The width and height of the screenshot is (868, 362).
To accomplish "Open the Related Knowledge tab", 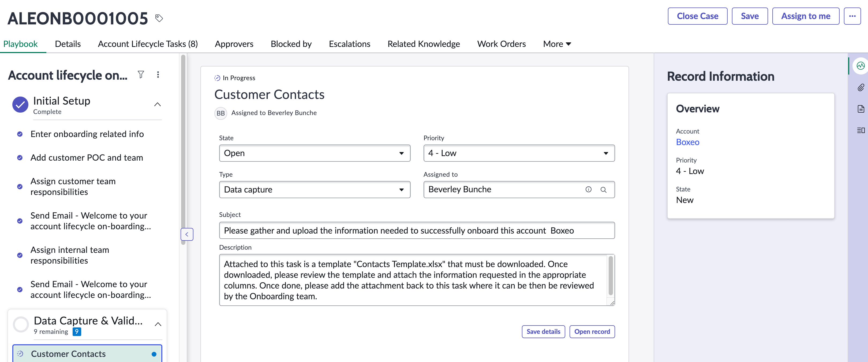I will click(424, 44).
